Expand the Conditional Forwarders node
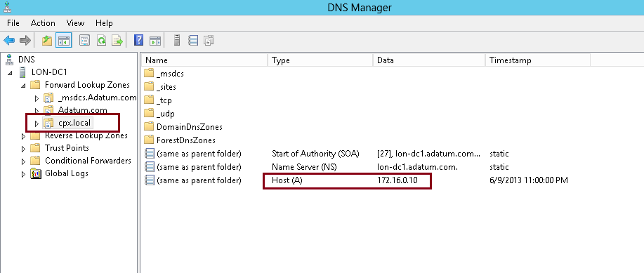 tap(23, 161)
